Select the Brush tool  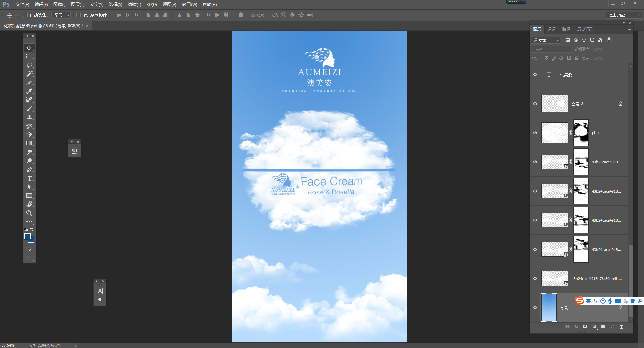pyautogui.click(x=29, y=109)
